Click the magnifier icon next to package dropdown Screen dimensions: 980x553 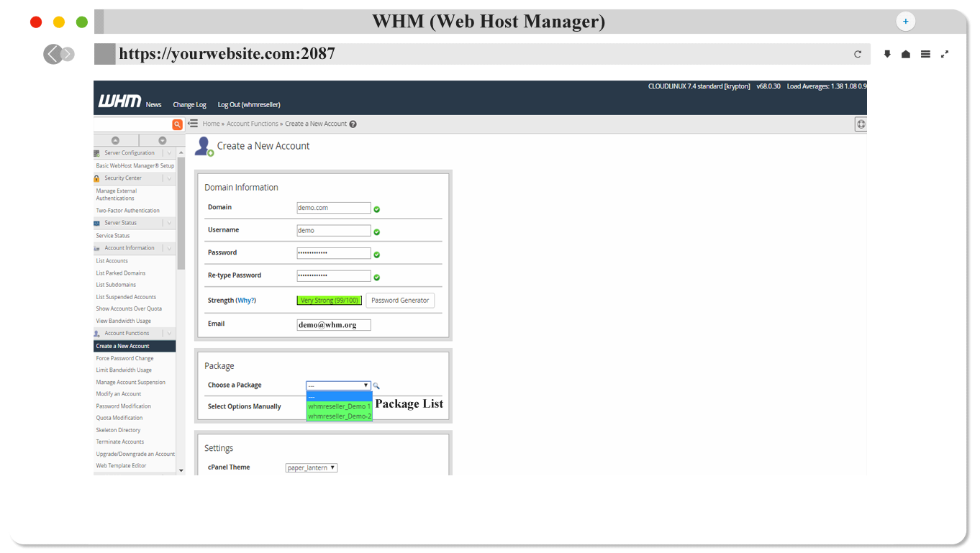[x=376, y=386]
